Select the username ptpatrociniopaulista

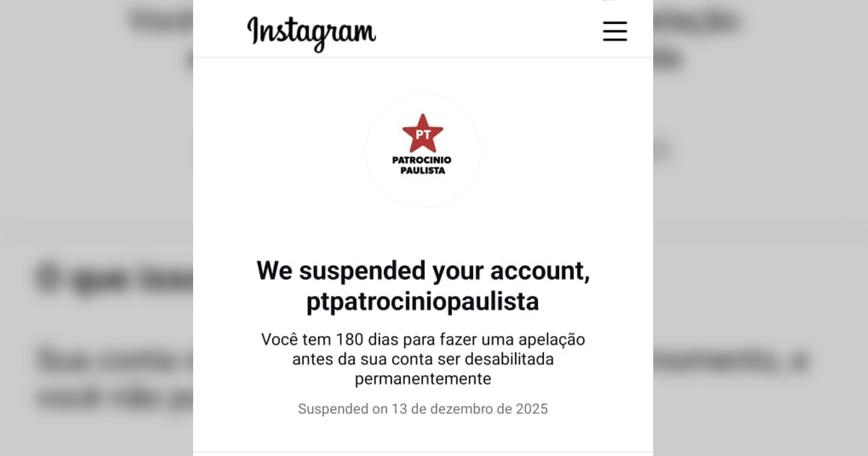point(423,302)
